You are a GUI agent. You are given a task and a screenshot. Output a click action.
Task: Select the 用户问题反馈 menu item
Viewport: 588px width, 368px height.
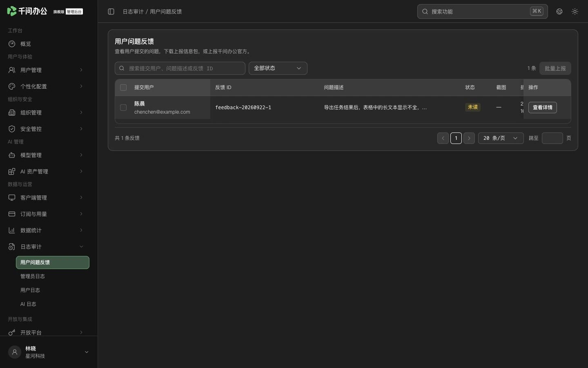[53, 263]
